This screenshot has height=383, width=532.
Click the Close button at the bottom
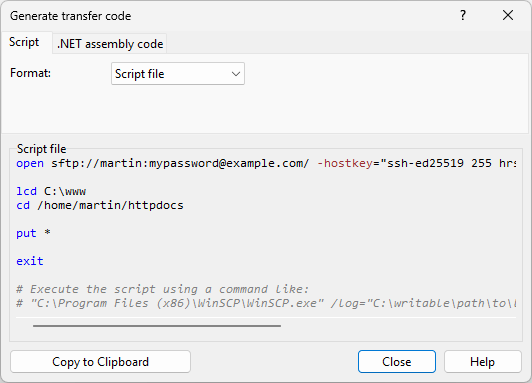[397, 362]
